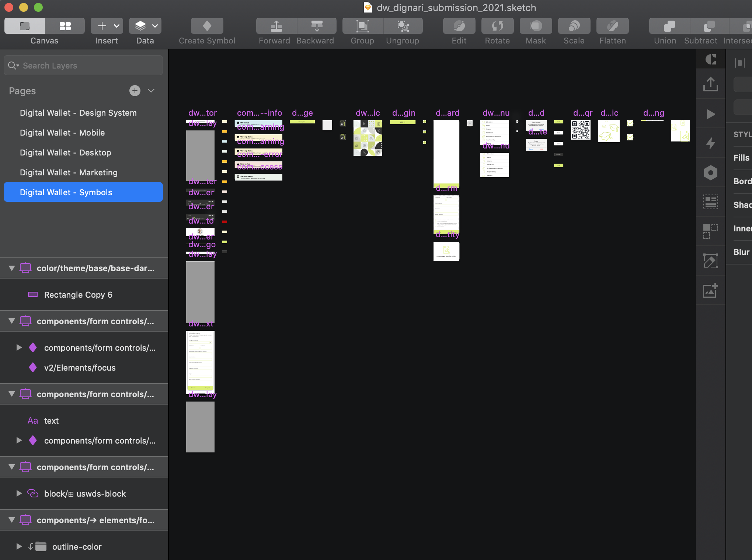Click the Mask tool icon
The image size is (752, 560).
click(536, 26)
